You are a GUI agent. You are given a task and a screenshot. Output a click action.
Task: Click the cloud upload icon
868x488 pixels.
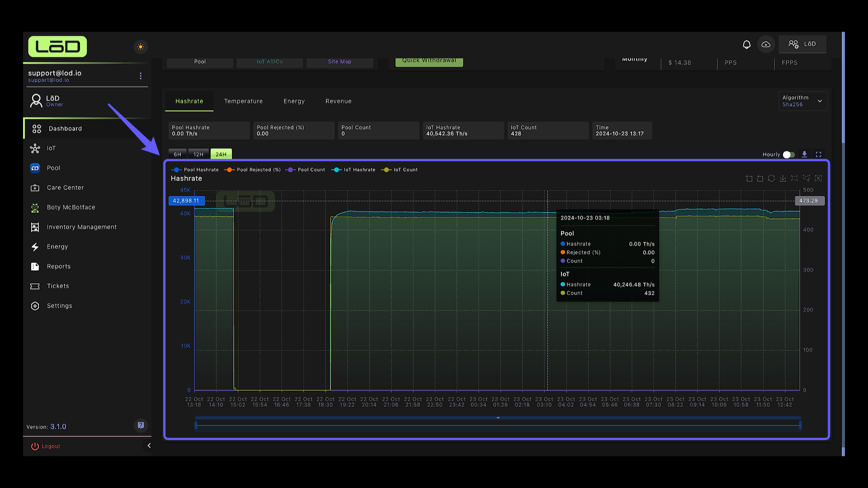pyautogui.click(x=766, y=44)
